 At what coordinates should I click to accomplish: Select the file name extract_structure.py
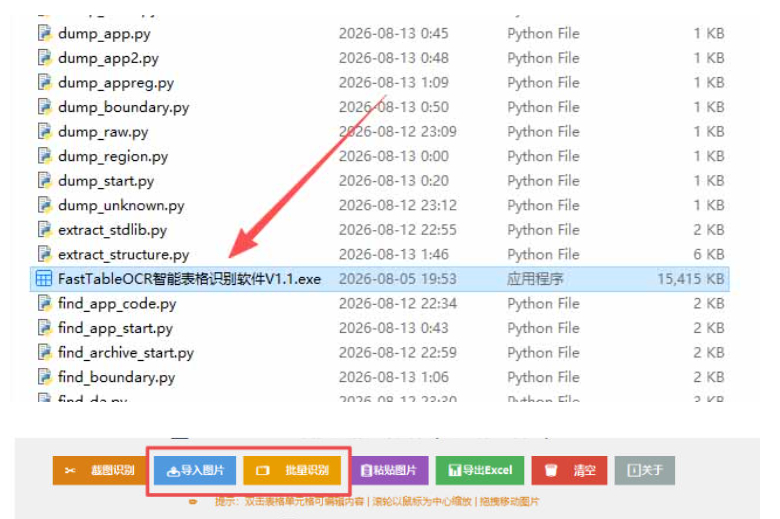[x=123, y=255]
